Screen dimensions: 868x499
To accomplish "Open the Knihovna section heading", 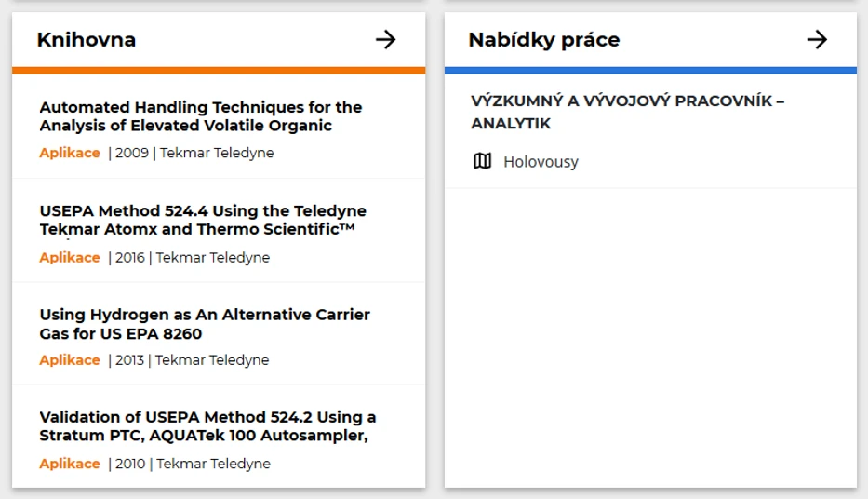I will pyautogui.click(x=87, y=39).
